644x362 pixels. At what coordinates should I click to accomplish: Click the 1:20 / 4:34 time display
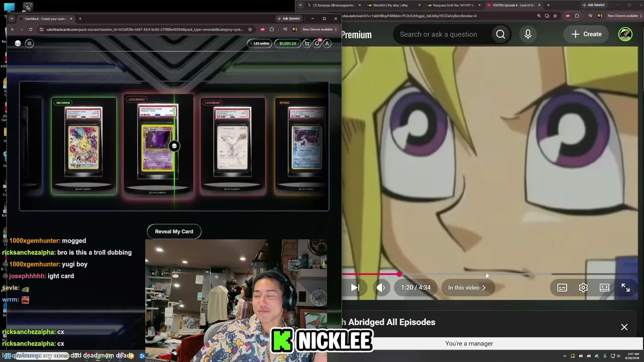point(416,288)
